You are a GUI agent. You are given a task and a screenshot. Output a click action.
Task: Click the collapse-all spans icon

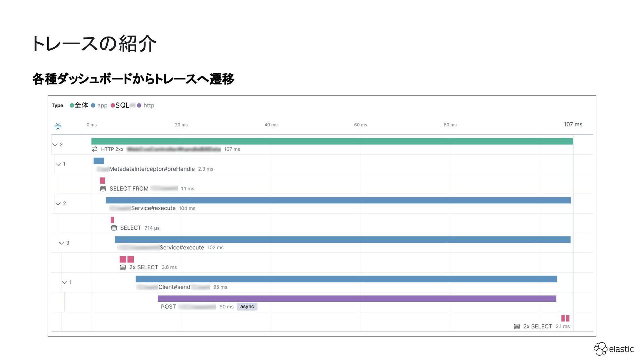(58, 126)
